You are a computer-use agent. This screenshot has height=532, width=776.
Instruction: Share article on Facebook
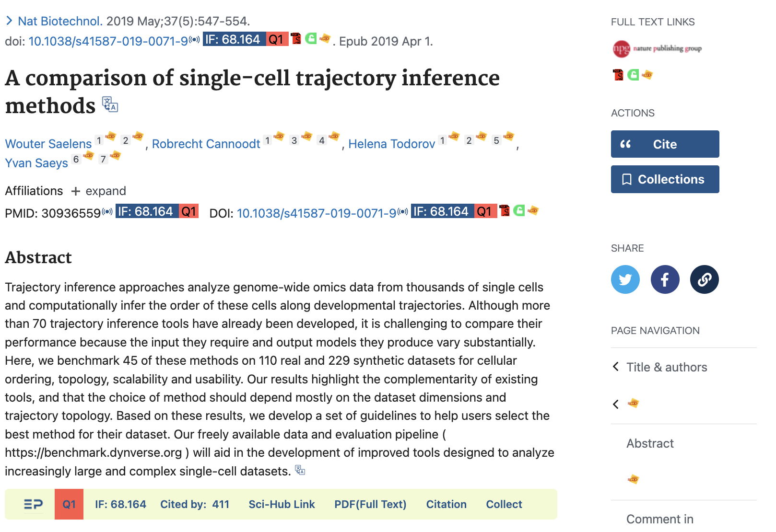[x=665, y=279]
